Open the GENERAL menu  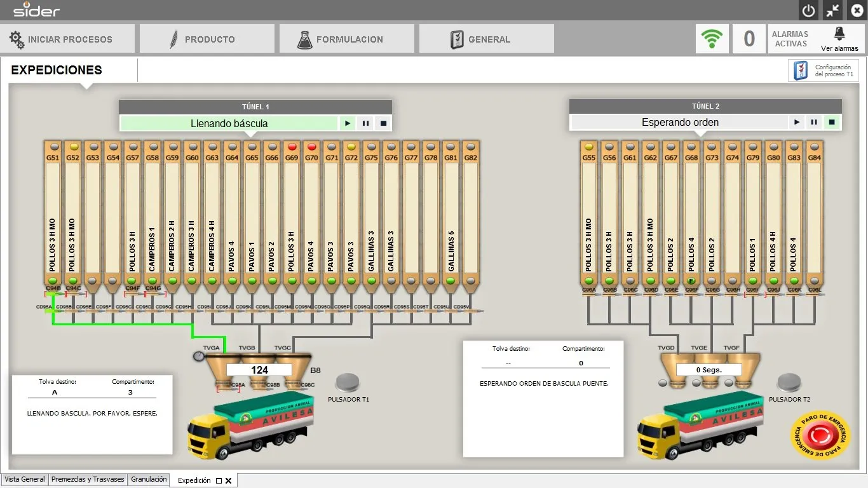click(487, 39)
